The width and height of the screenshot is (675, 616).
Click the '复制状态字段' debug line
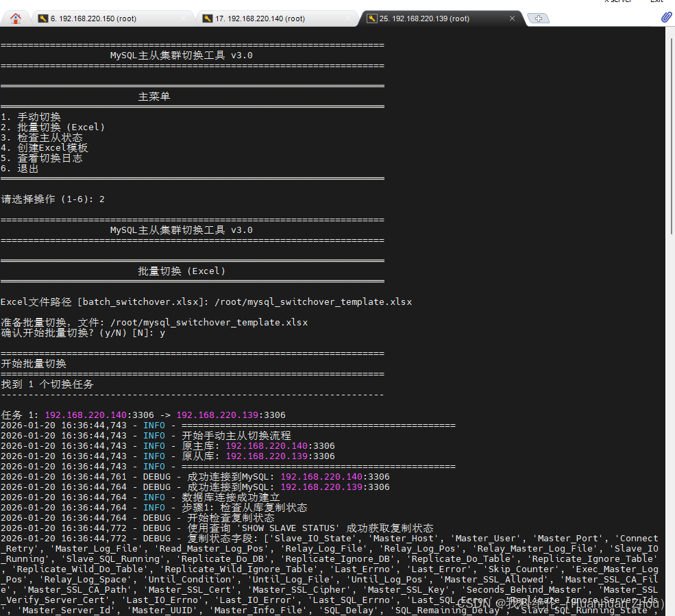[x=330, y=539]
